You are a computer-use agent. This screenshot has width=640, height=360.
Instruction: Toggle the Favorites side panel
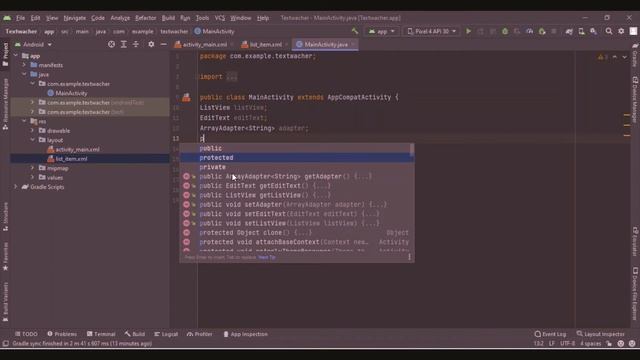pos(5,256)
